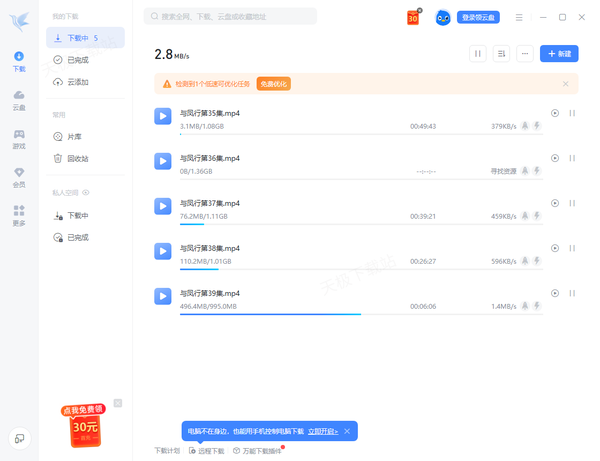The image size is (600, 461).
Task: Click lightning boost icon for 第36集
Action: tap(537, 171)
